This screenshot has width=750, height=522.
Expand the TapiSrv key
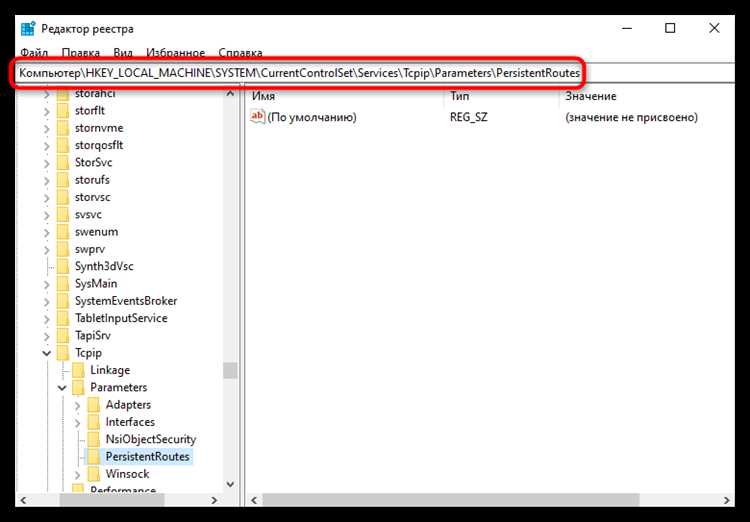click(46, 336)
